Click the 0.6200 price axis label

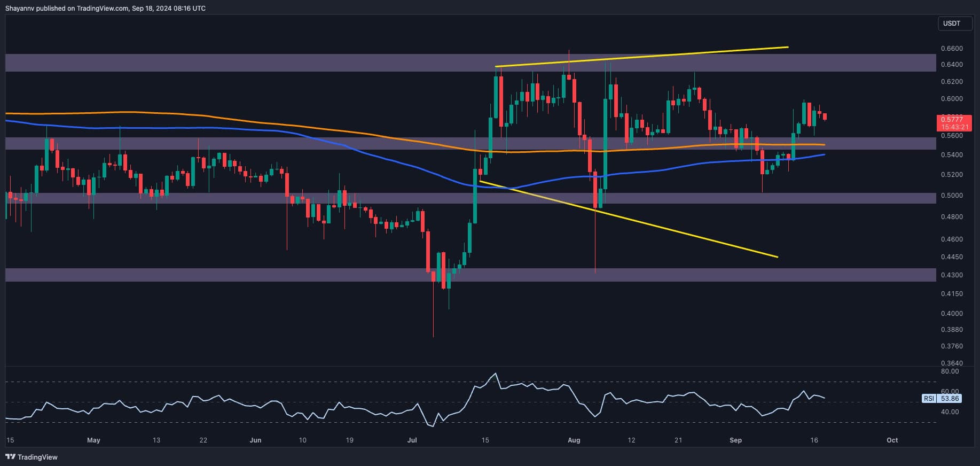tap(952, 82)
